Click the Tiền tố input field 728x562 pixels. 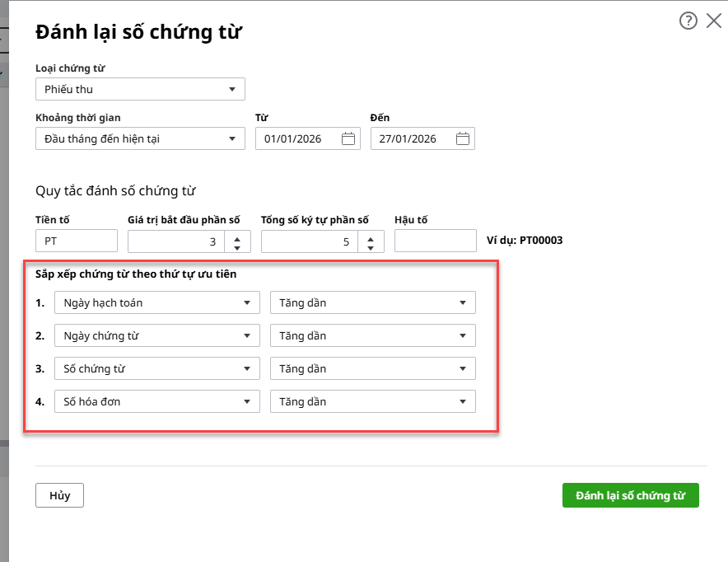77,241
